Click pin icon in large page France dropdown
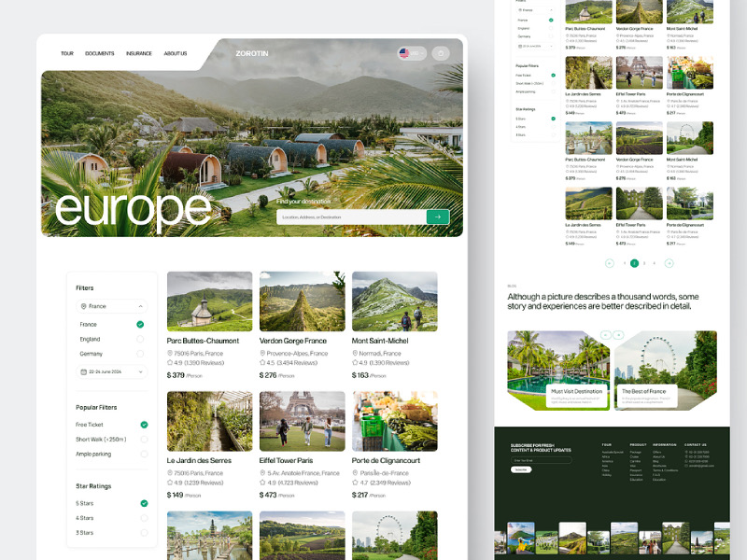The height and width of the screenshot is (560, 747). (x=83, y=306)
